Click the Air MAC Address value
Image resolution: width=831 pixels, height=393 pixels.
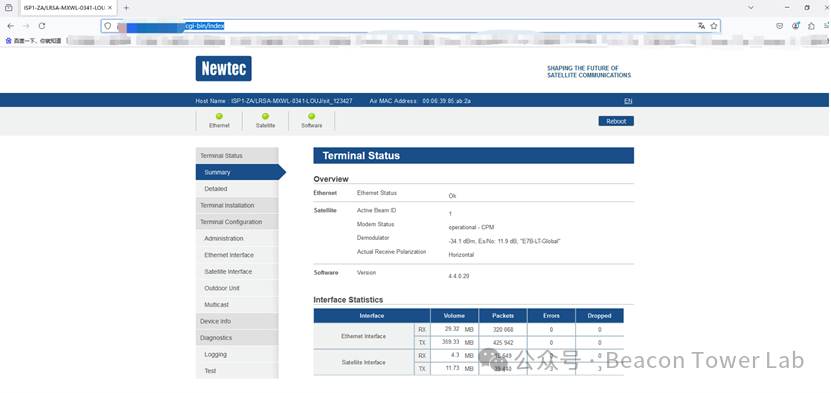click(447, 101)
